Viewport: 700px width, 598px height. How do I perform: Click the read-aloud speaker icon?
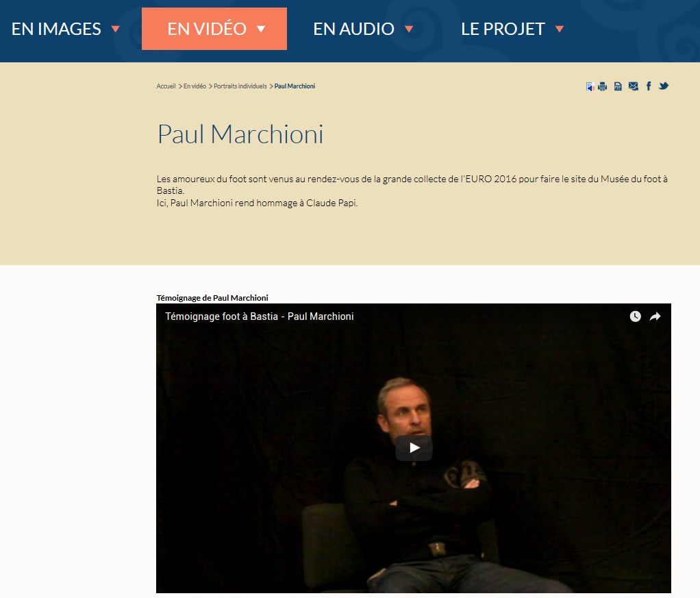point(590,86)
